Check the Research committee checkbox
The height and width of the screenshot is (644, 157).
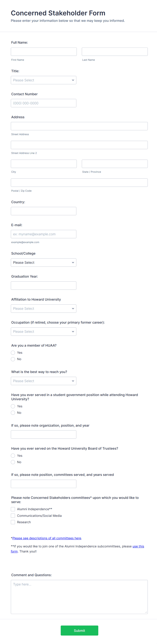click(13, 522)
